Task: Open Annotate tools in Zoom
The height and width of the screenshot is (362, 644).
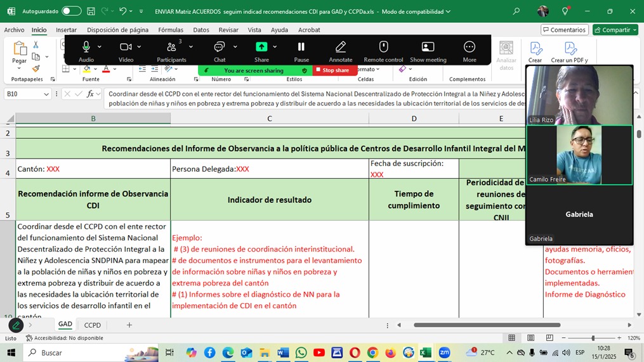Action: [341, 47]
